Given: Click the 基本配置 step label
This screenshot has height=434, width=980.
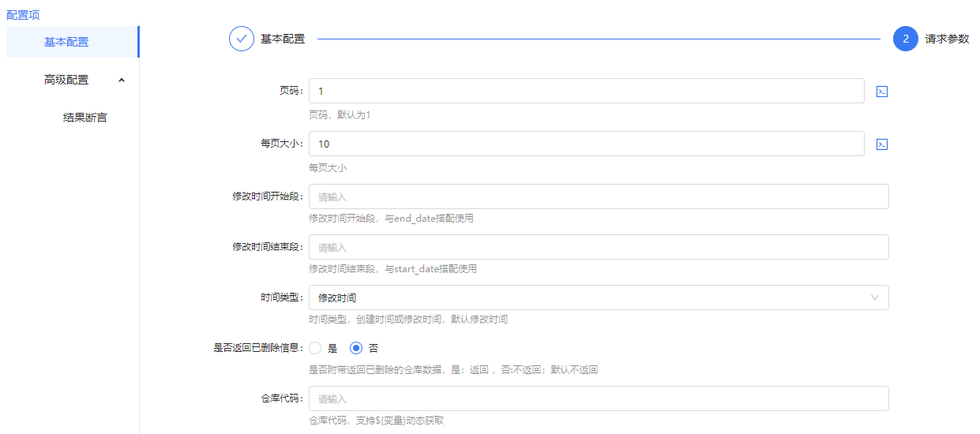Looking at the screenshot, I should coord(283,39).
